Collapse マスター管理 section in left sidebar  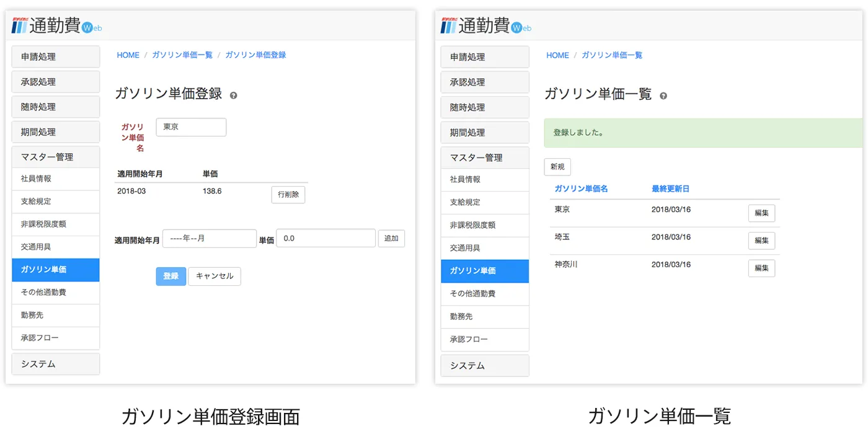point(55,157)
